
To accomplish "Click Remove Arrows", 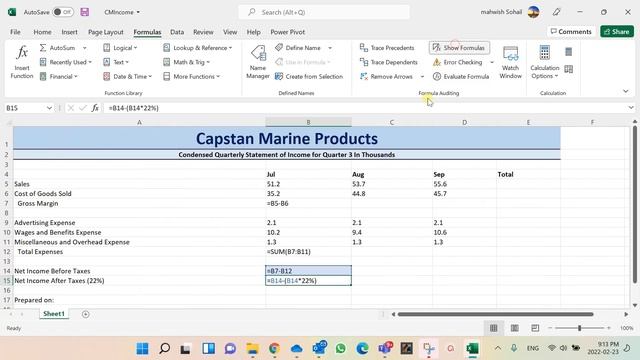I will click(x=386, y=76).
